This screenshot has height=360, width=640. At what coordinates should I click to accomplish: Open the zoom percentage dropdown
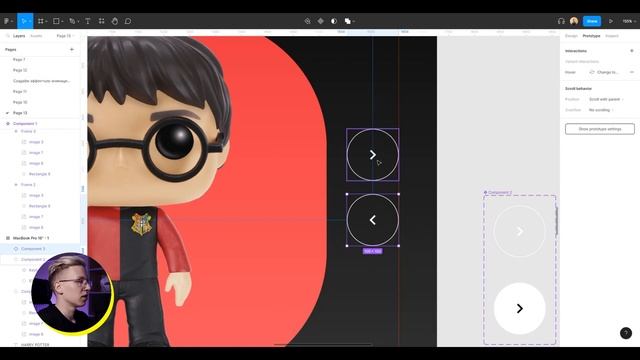click(x=629, y=21)
